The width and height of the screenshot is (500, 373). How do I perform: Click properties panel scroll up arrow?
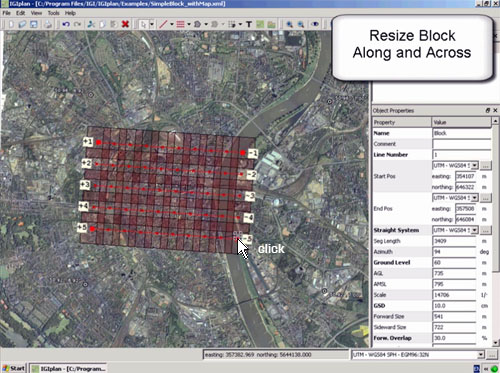point(495,120)
